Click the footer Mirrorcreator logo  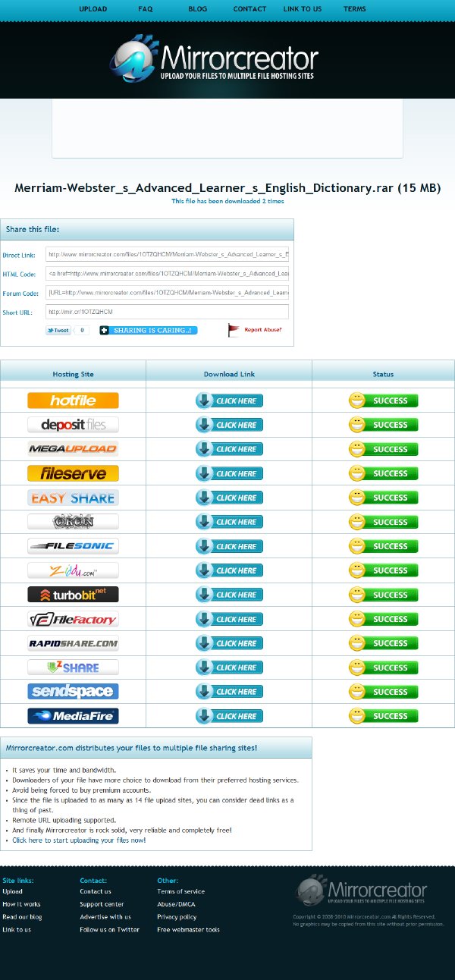(x=361, y=891)
